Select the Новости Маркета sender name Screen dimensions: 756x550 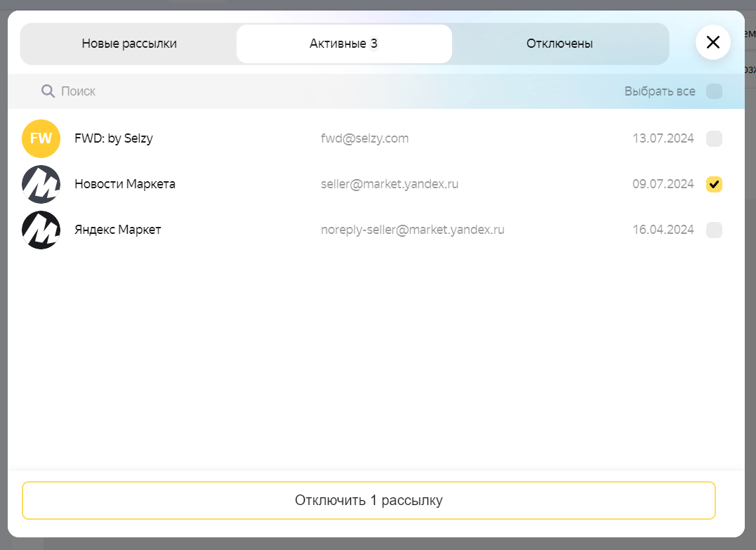tap(125, 184)
